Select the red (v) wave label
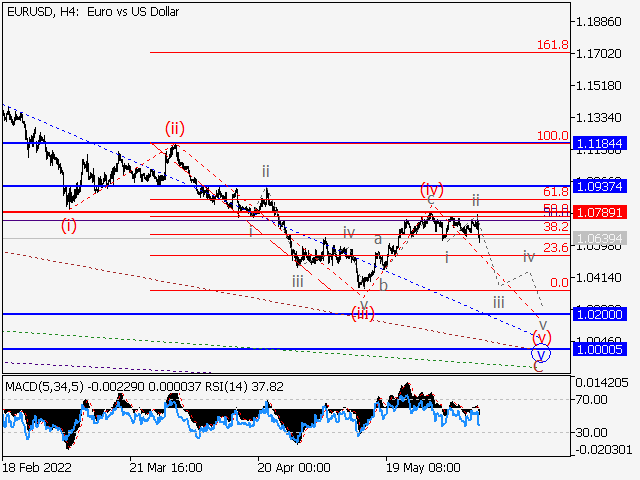 542,338
